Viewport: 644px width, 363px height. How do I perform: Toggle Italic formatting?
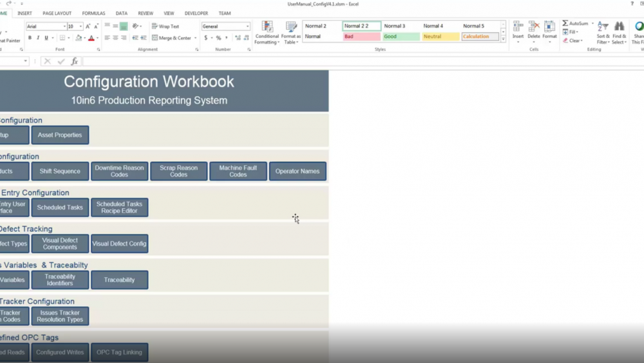pyautogui.click(x=38, y=38)
